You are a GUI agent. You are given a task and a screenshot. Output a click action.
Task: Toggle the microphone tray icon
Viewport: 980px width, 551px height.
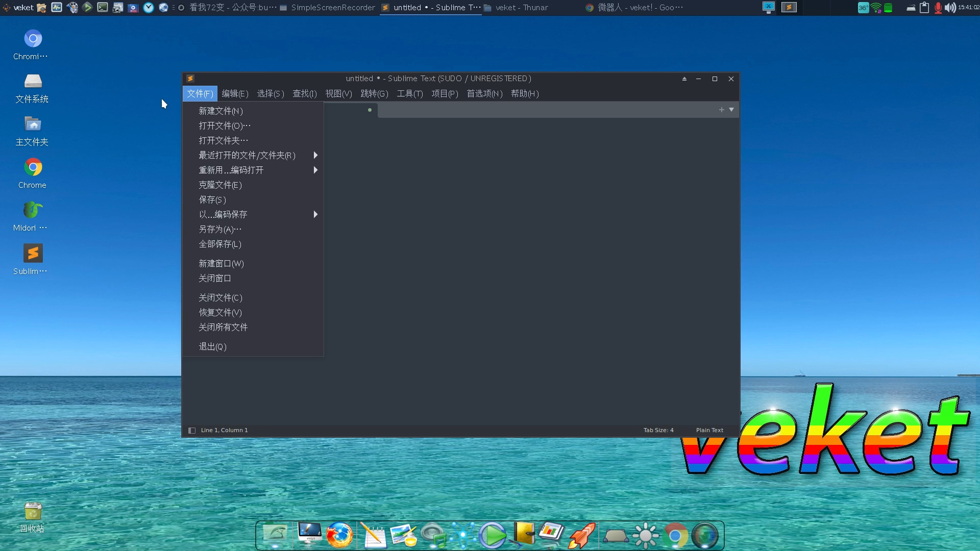coord(938,7)
